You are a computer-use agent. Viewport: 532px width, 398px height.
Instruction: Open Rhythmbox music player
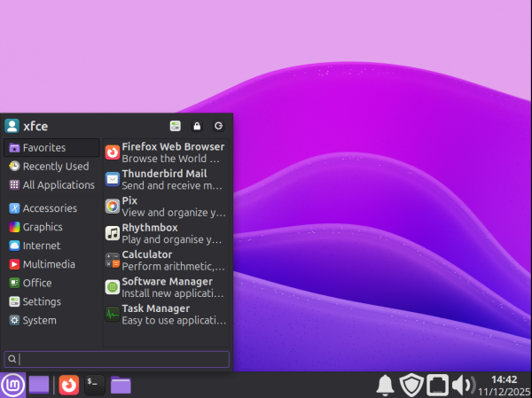(x=166, y=233)
